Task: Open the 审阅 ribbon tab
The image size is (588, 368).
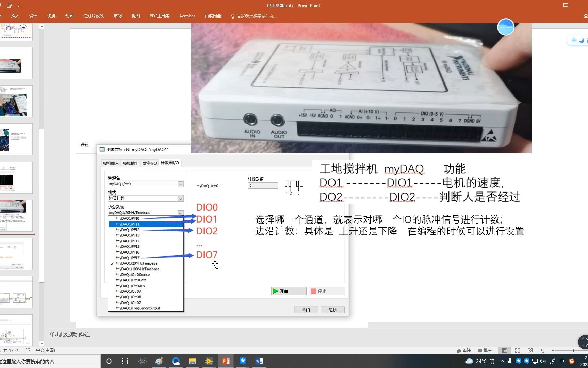Action: click(x=118, y=16)
